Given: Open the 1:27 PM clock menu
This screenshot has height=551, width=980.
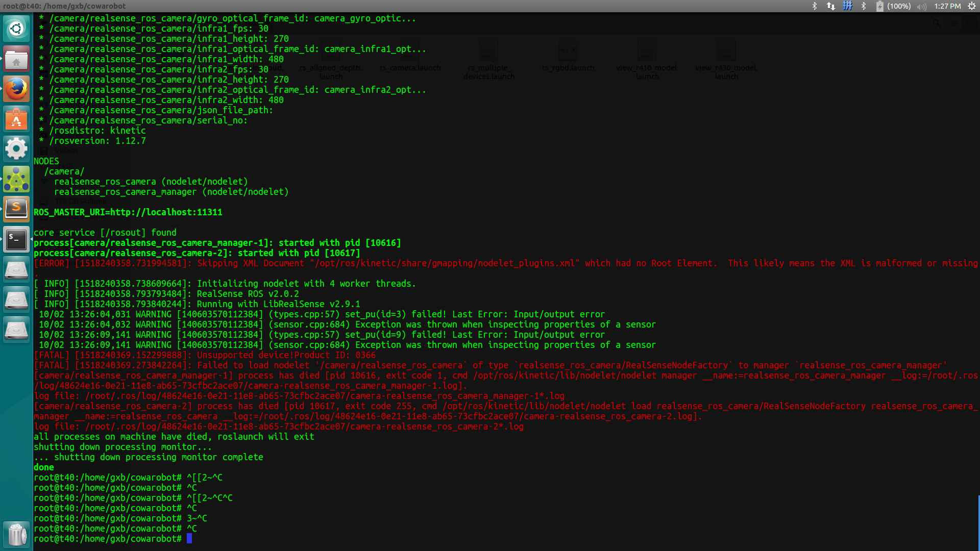Looking at the screenshot, I should click(947, 6).
